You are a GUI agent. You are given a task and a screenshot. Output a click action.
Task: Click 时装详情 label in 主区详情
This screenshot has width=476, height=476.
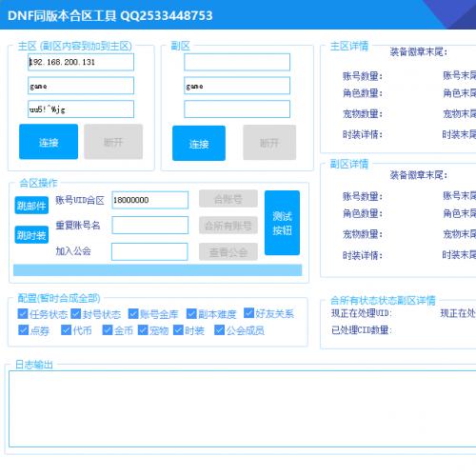pos(363,134)
